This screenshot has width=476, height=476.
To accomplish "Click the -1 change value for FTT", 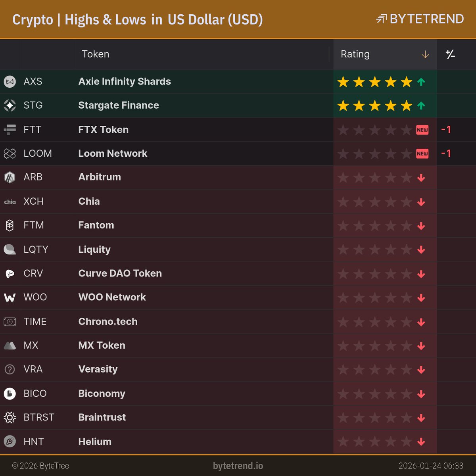I will click(446, 130).
